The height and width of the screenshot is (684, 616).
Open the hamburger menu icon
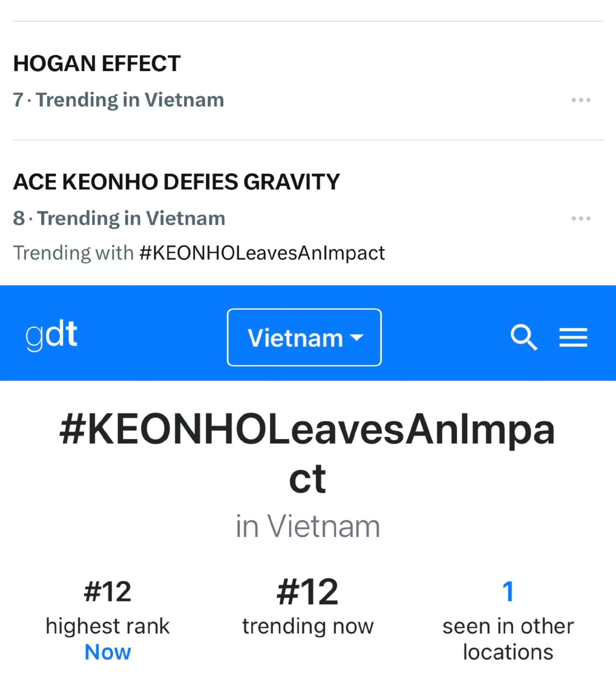[573, 337]
